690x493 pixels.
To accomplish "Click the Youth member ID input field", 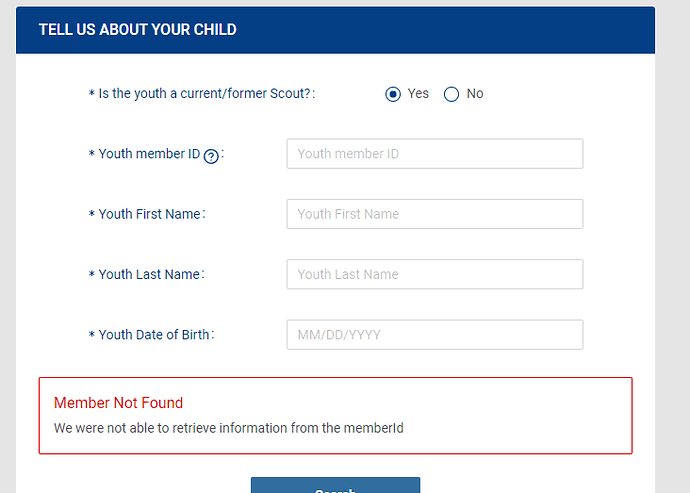I will 434,154.
